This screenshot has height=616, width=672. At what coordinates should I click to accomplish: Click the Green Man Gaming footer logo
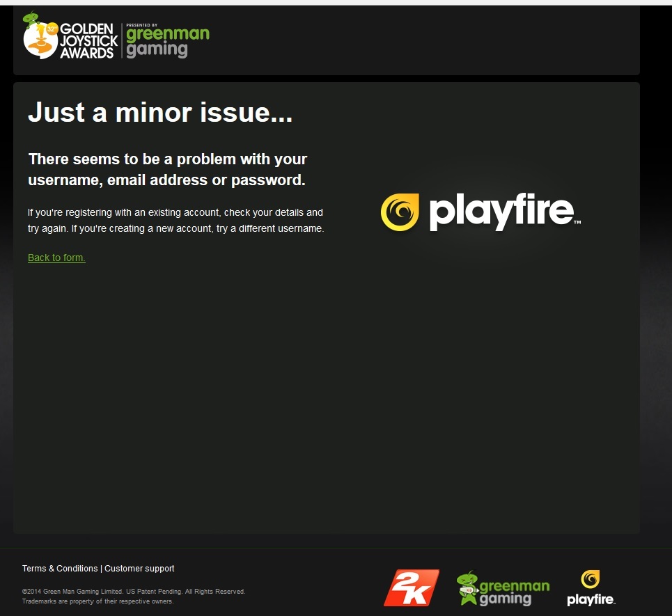(x=503, y=589)
